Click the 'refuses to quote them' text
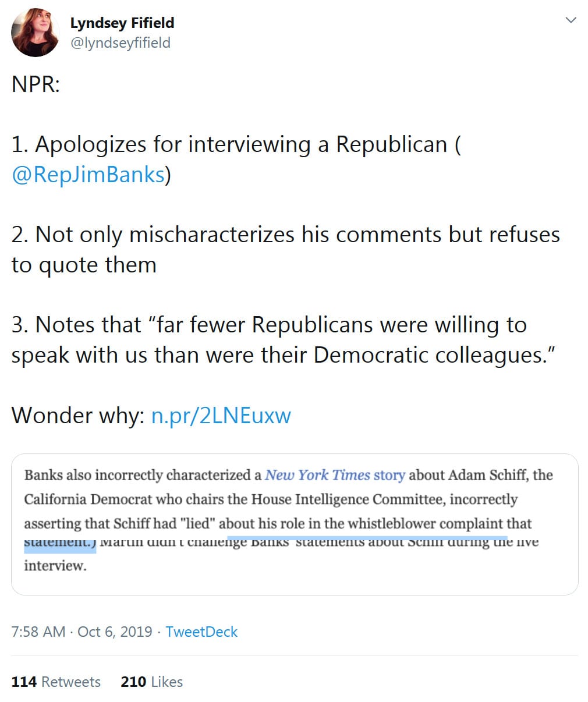Viewport: 588px width, 702px height. click(83, 265)
